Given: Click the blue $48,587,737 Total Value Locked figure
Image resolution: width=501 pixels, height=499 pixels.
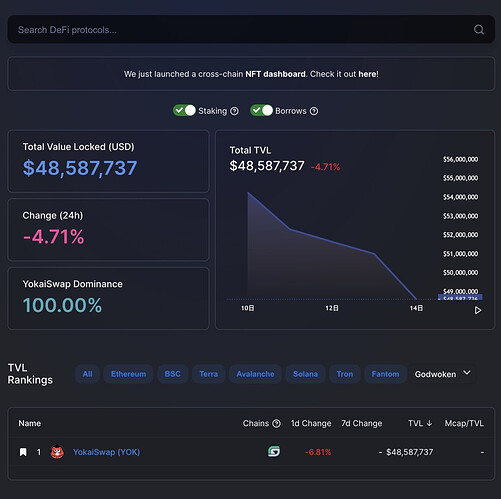Looking at the screenshot, I should tap(80, 168).
